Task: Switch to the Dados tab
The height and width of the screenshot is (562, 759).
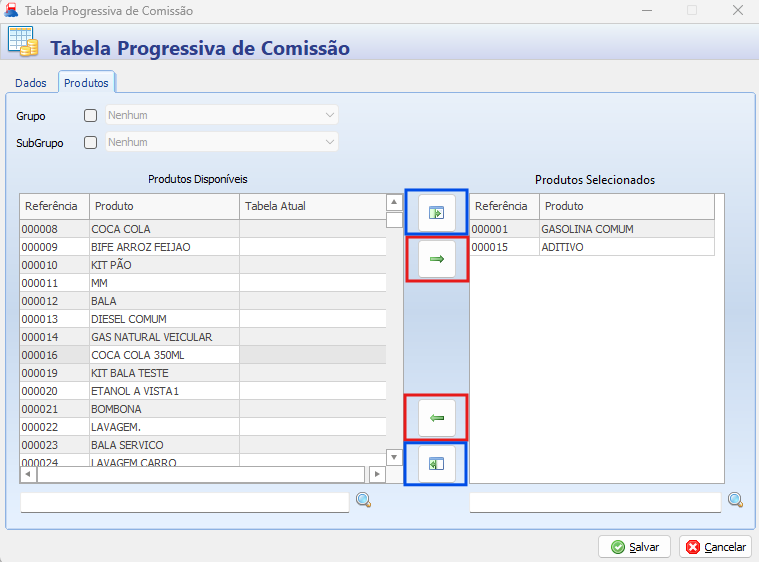Action: (31, 83)
